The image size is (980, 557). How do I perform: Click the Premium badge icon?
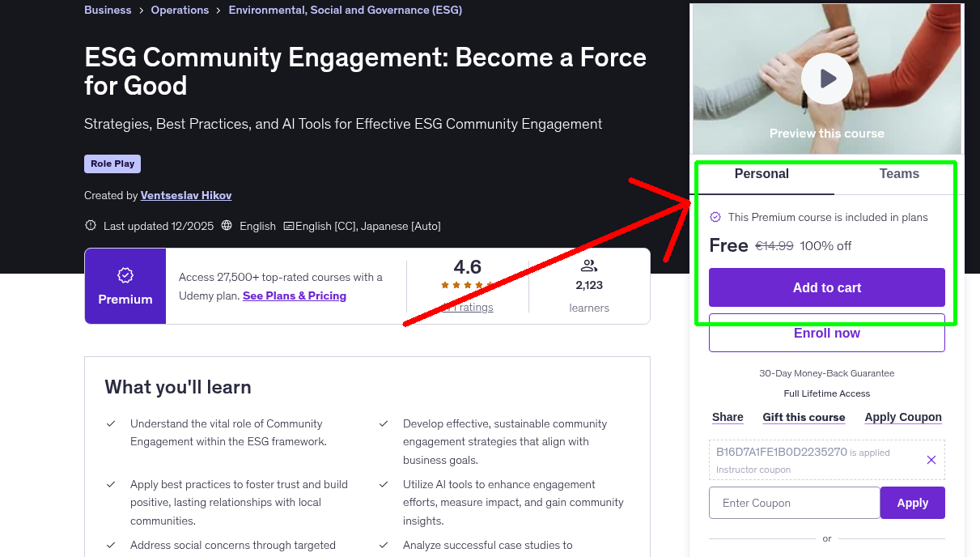125,275
